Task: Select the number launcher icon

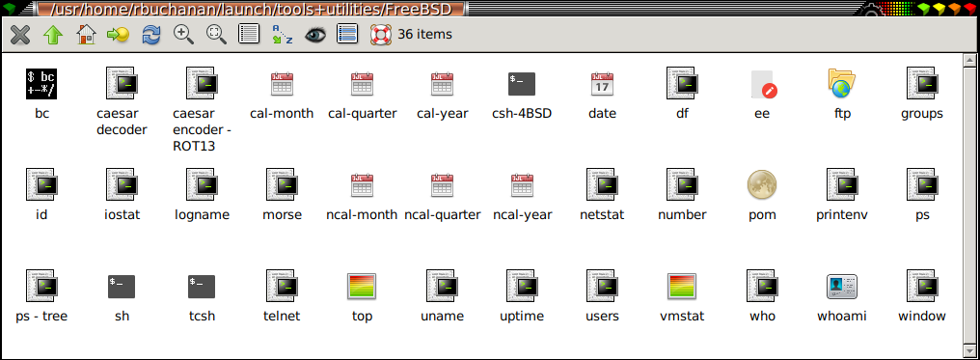Action: point(682,184)
